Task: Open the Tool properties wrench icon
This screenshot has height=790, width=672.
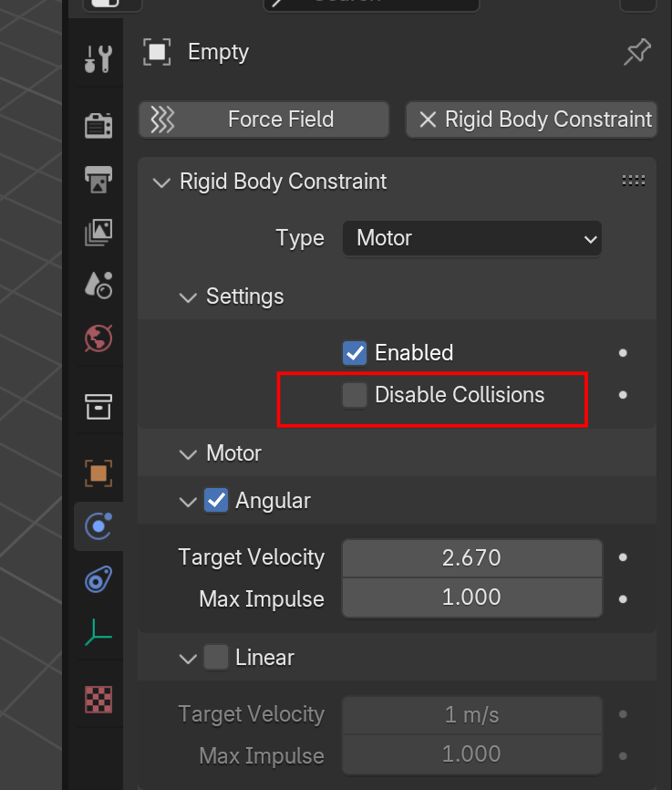Action: (98, 57)
